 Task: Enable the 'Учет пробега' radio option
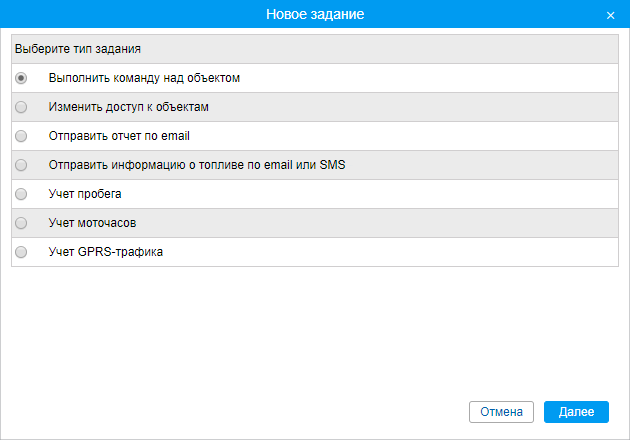(x=21, y=194)
